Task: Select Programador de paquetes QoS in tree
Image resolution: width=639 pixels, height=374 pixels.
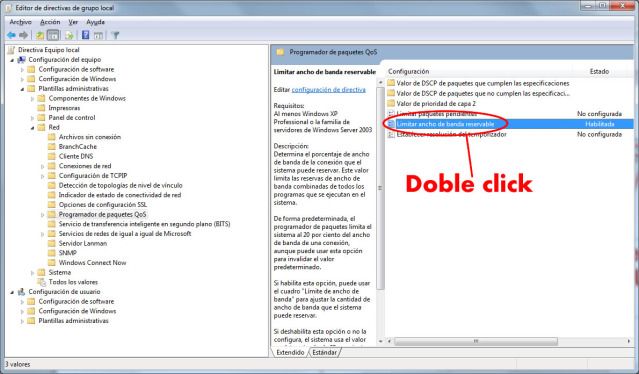Action: point(102,214)
